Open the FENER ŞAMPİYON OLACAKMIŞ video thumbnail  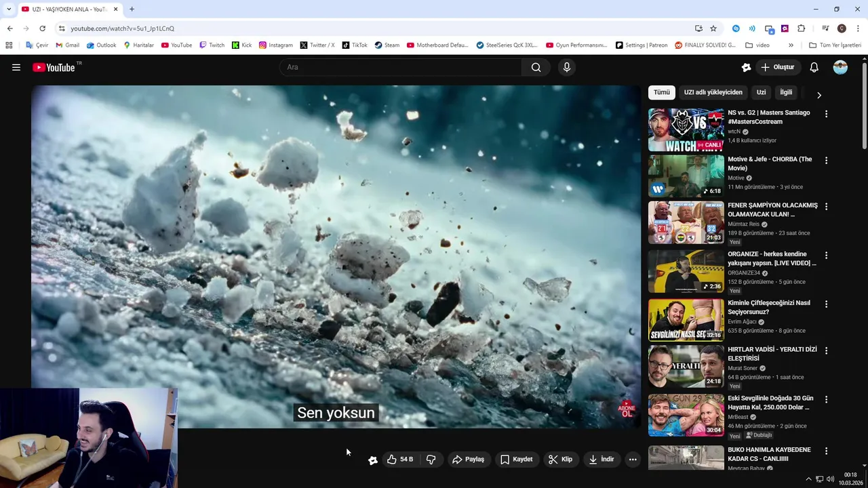pyautogui.click(x=686, y=222)
